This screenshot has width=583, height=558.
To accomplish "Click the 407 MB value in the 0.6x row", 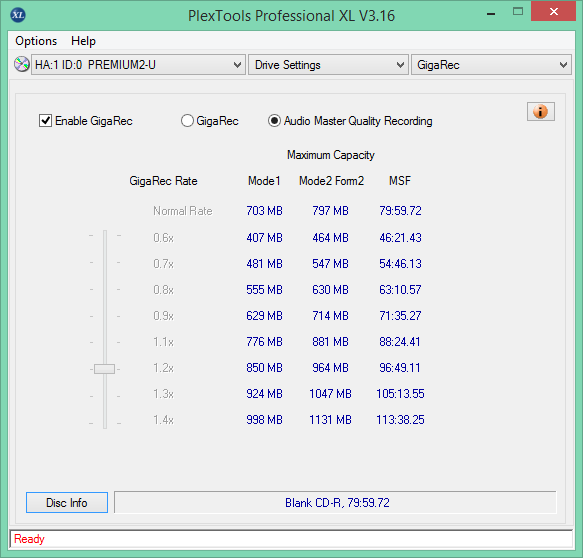I will pyautogui.click(x=264, y=238).
